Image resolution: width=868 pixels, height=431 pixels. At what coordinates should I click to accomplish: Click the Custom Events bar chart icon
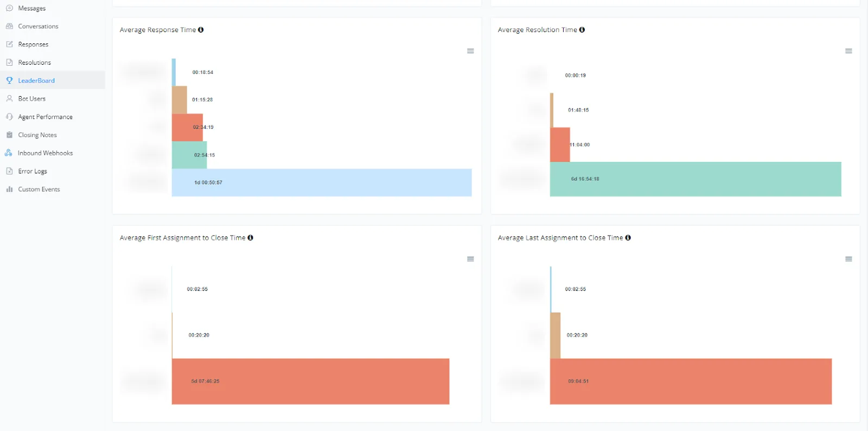pos(9,189)
